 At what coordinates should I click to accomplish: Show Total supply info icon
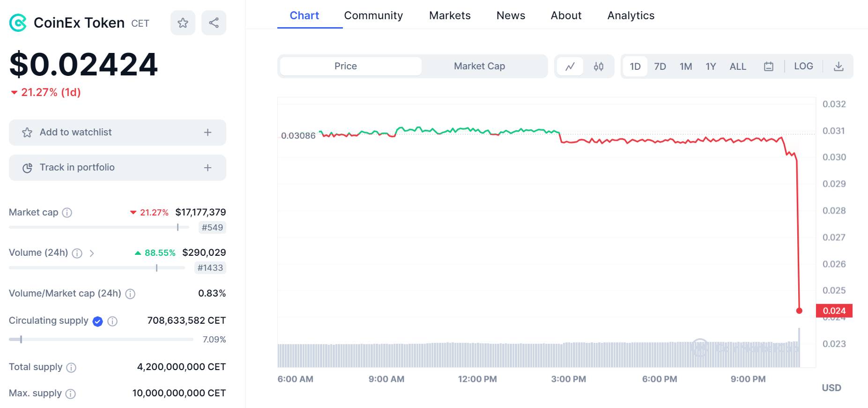point(71,368)
